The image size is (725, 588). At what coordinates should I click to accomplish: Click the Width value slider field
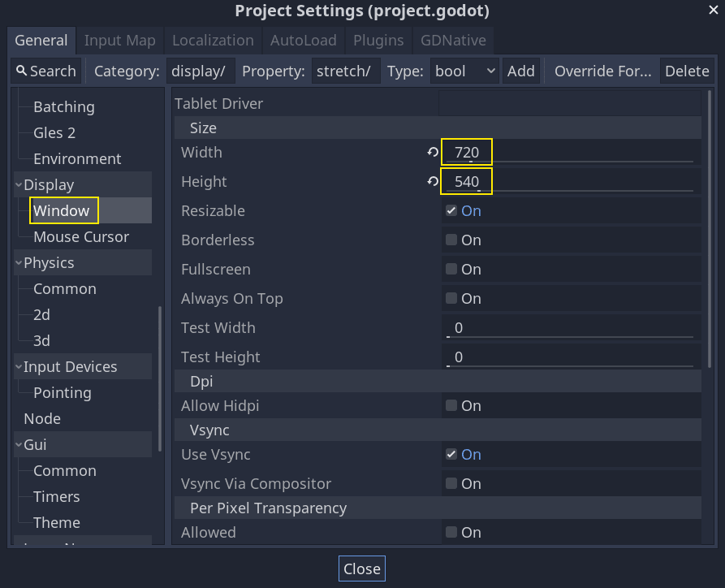pyautogui.click(x=568, y=153)
